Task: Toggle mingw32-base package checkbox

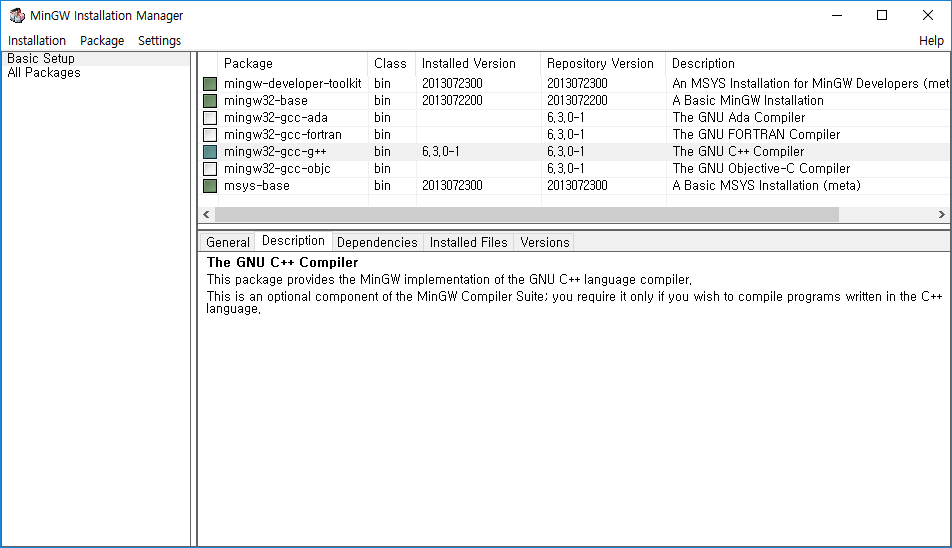Action: coord(209,101)
